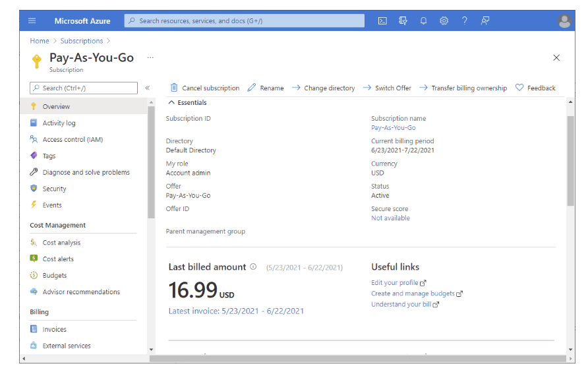588x378 pixels.
Task: Open the notifications bell
Action: click(423, 20)
